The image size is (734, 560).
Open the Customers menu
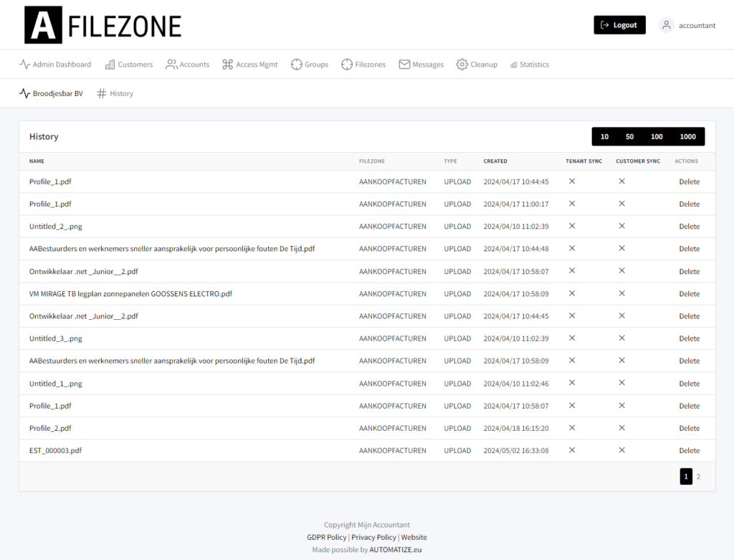[x=129, y=64]
